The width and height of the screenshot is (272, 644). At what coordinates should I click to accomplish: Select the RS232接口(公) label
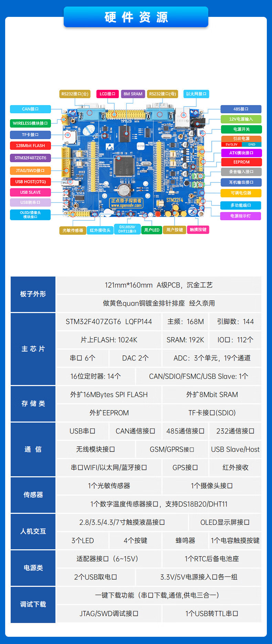point(75,94)
